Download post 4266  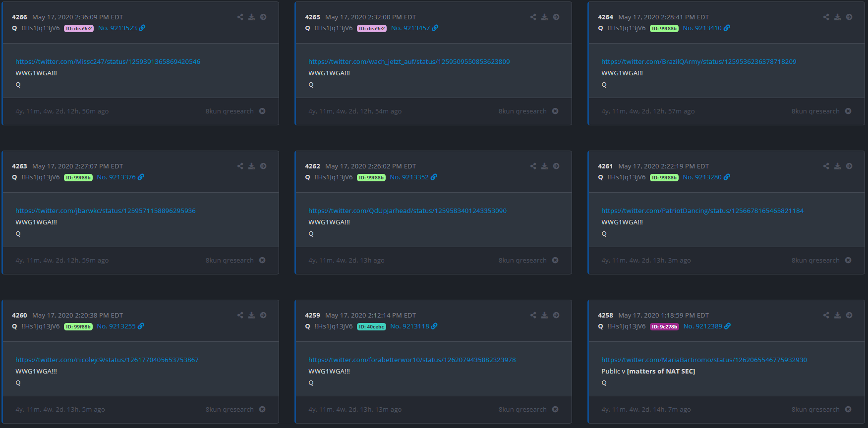tap(251, 17)
